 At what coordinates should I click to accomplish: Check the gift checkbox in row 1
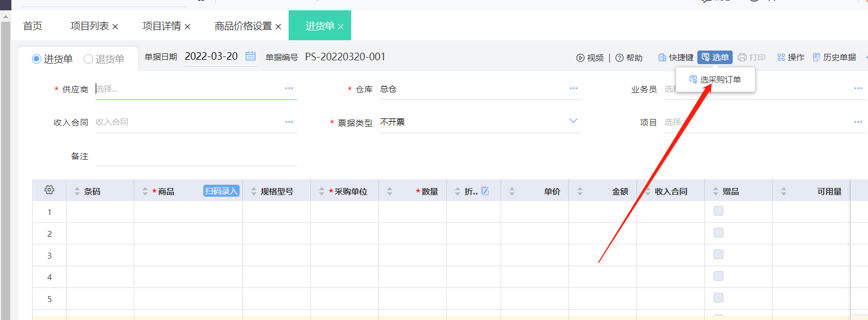(719, 211)
